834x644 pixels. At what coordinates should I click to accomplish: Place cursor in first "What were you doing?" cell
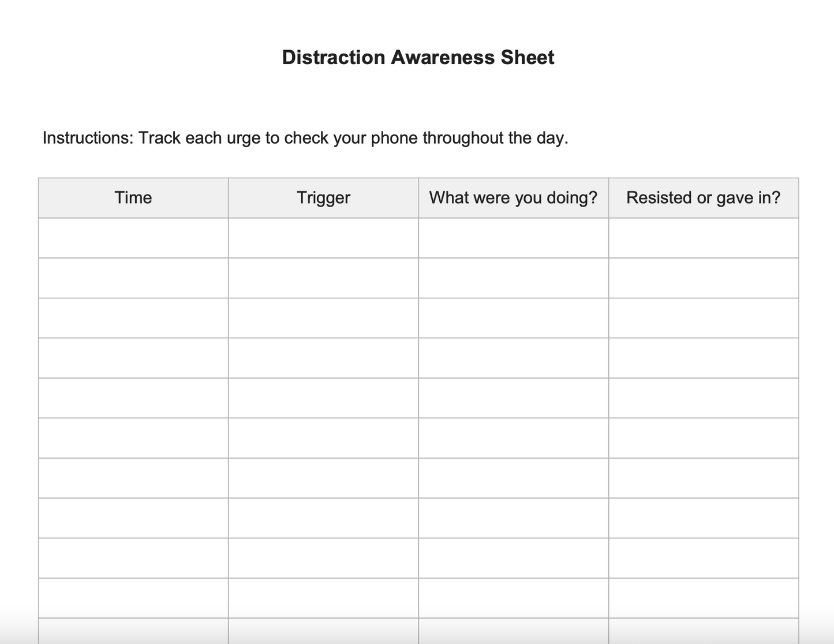coord(513,238)
